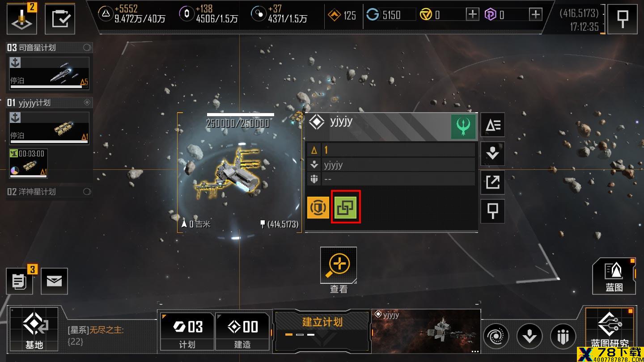Viewport: 644px width, 362px height.
Task: Go to 基地 base button
Action: pyautogui.click(x=34, y=329)
